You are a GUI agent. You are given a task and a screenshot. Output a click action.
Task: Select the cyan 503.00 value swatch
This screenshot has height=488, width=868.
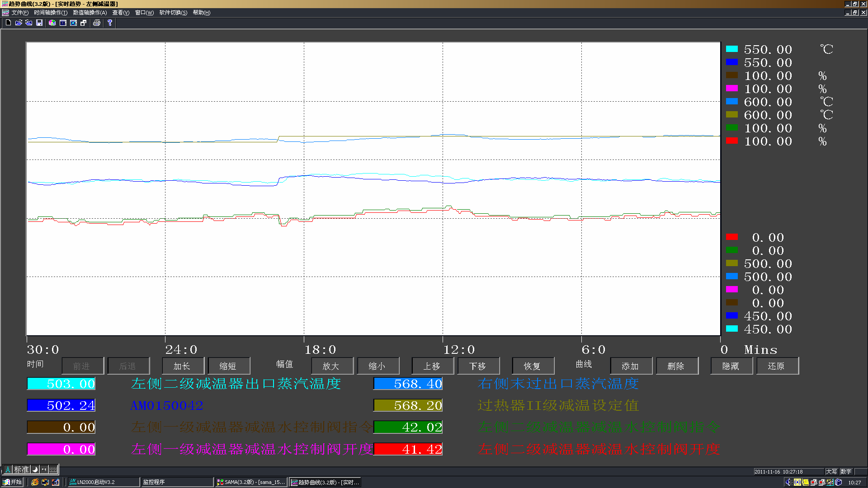61,384
